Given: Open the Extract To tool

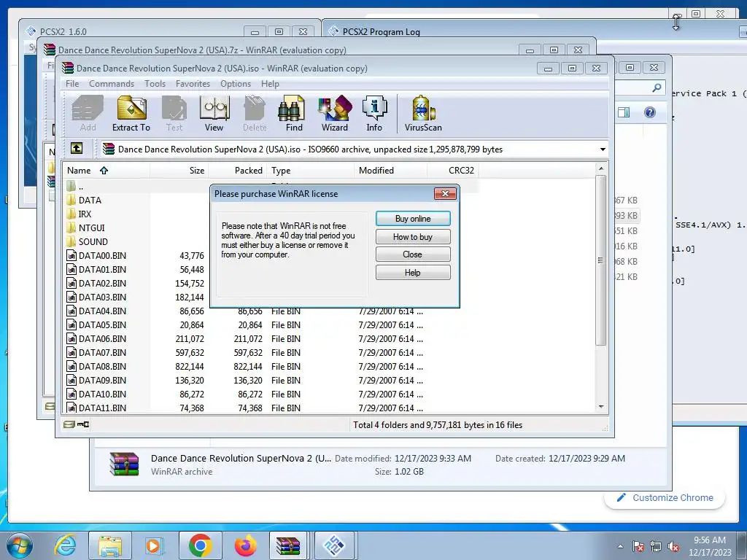Looking at the screenshot, I should click(131, 113).
